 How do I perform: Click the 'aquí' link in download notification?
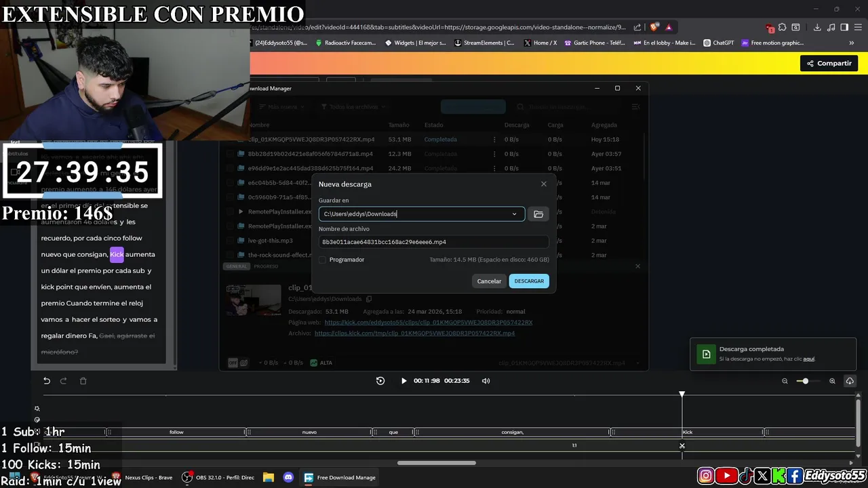pyautogui.click(x=808, y=359)
